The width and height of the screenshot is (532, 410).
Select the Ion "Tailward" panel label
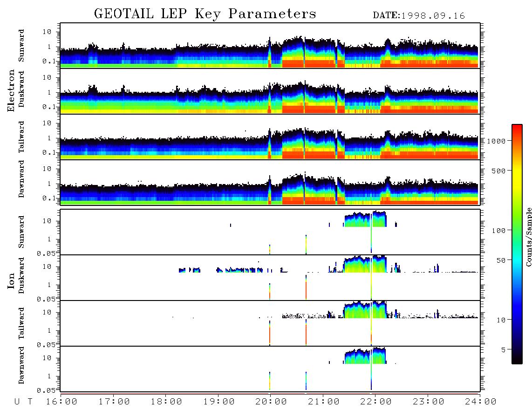[21, 323]
